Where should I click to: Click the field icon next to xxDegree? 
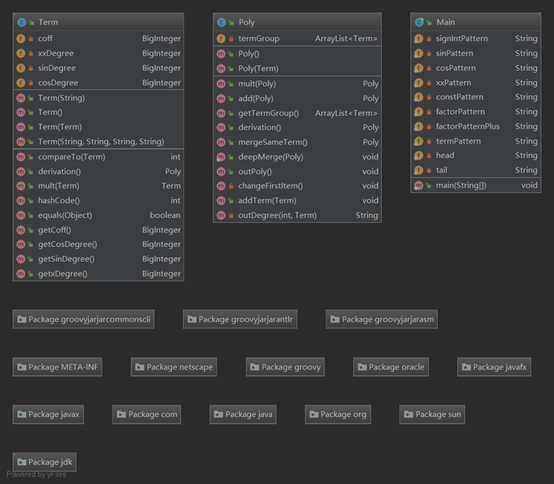coord(20,53)
